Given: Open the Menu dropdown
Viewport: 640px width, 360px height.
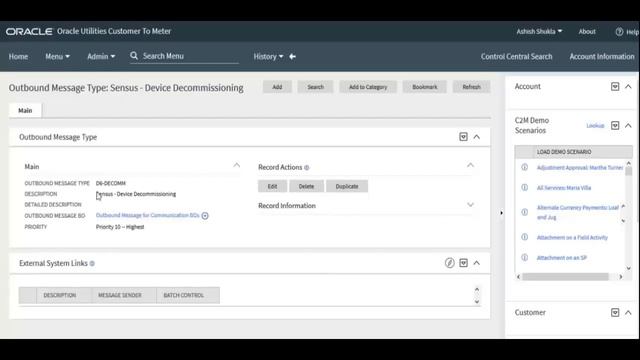Looking at the screenshot, I should (x=58, y=57).
